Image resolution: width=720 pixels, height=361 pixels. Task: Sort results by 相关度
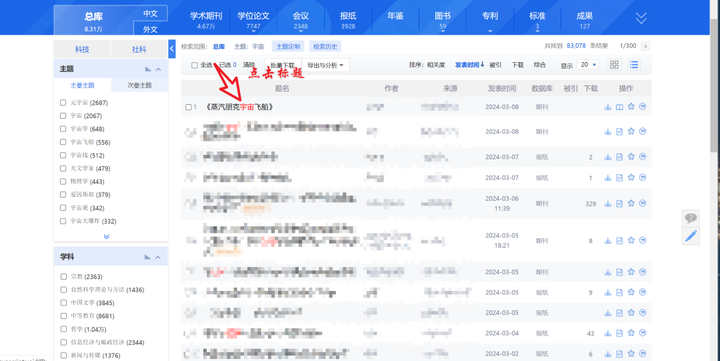[x=436, y=65]
